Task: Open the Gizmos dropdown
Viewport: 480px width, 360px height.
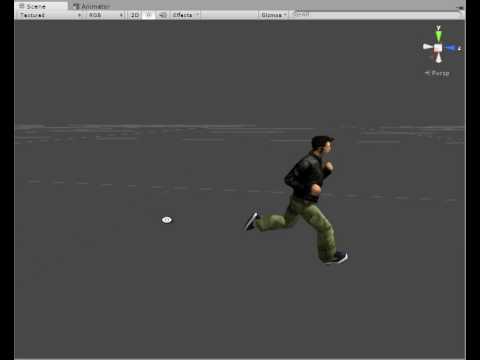Action: click(273, 15)
